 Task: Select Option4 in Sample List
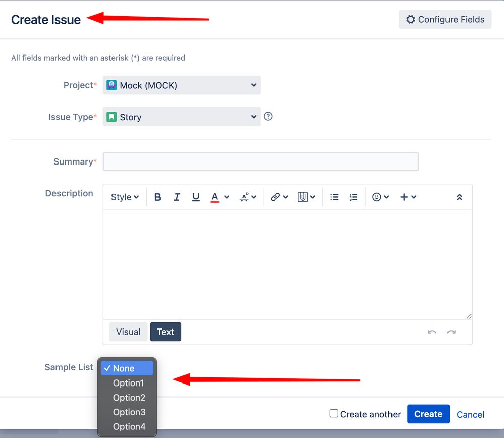[x=127, y=426]
